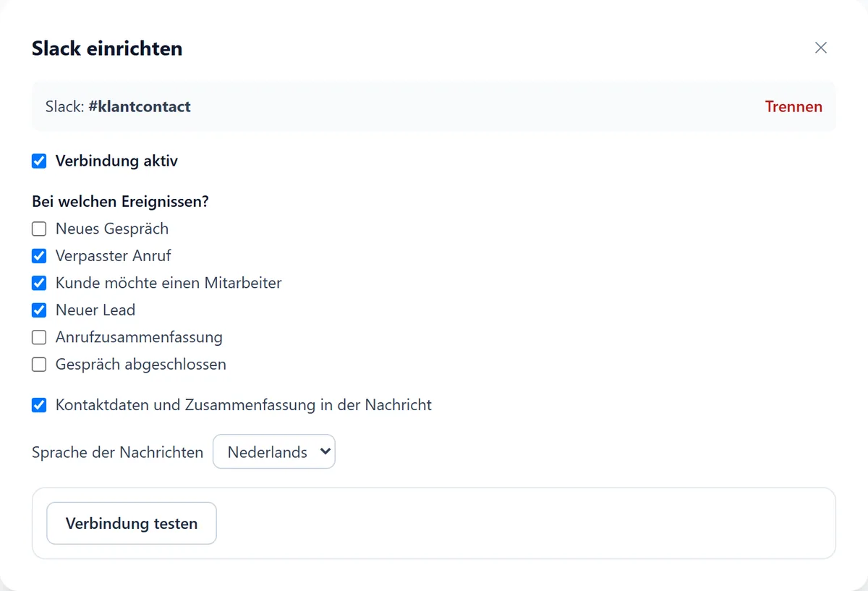Click the Slack einrichten heading
The image size is (868, 591).
(107, 48)
